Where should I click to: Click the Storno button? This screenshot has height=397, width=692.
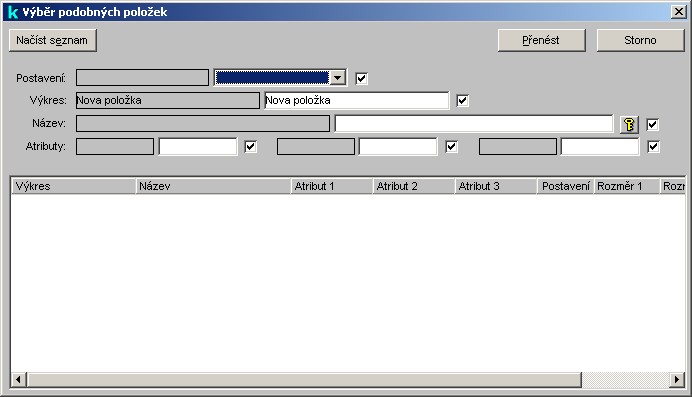(640, 41)
